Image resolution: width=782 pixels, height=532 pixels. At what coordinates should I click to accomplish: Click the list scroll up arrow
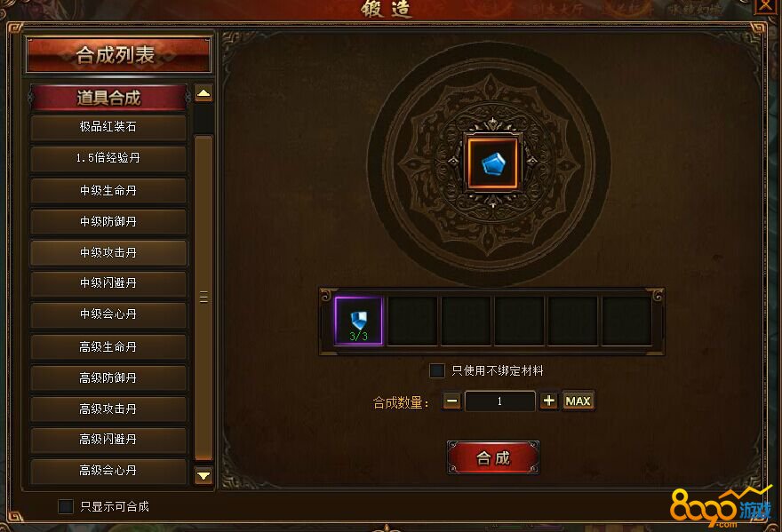(203, 93)
